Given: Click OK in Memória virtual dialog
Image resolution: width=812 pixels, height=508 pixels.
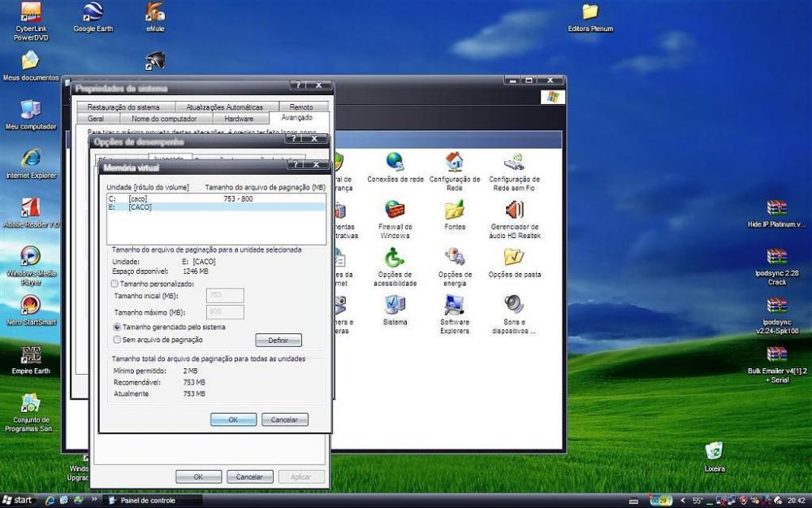Looking at the screenshot, I should tap(233, 419).
